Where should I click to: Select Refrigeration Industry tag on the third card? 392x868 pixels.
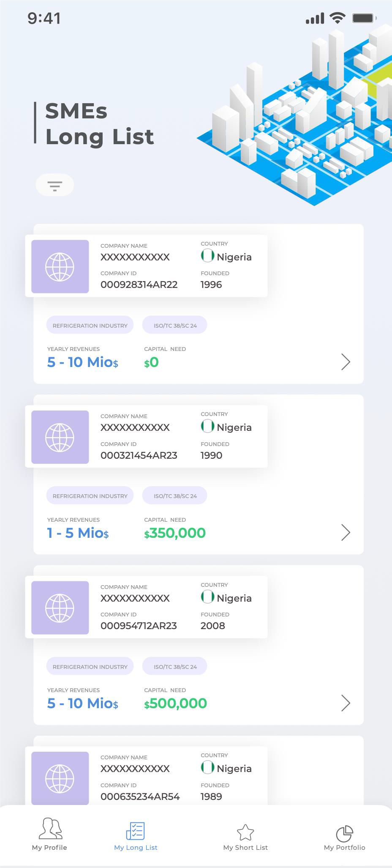pos(90,667)
